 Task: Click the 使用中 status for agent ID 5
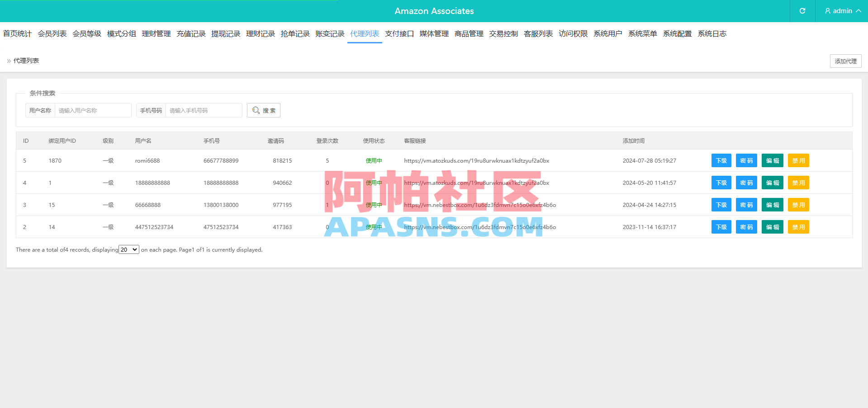(373, 160)
